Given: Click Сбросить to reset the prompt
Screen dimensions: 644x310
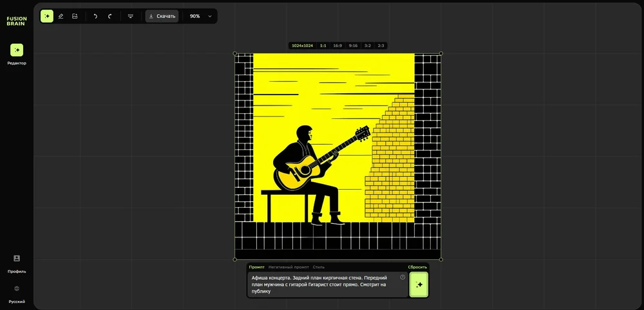Looking at the screenshot, I should click(x=417, y=267).
